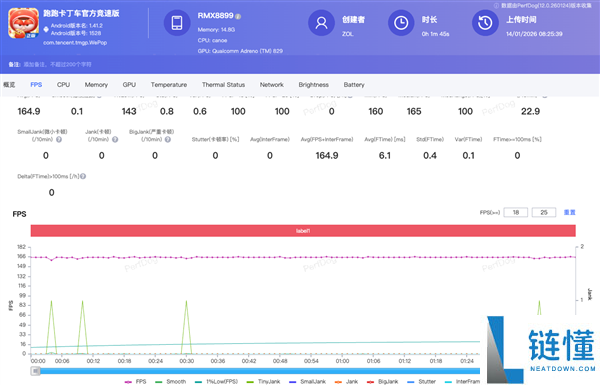
Task: Click the creator user profile icon
Action: tap(321, 23)
